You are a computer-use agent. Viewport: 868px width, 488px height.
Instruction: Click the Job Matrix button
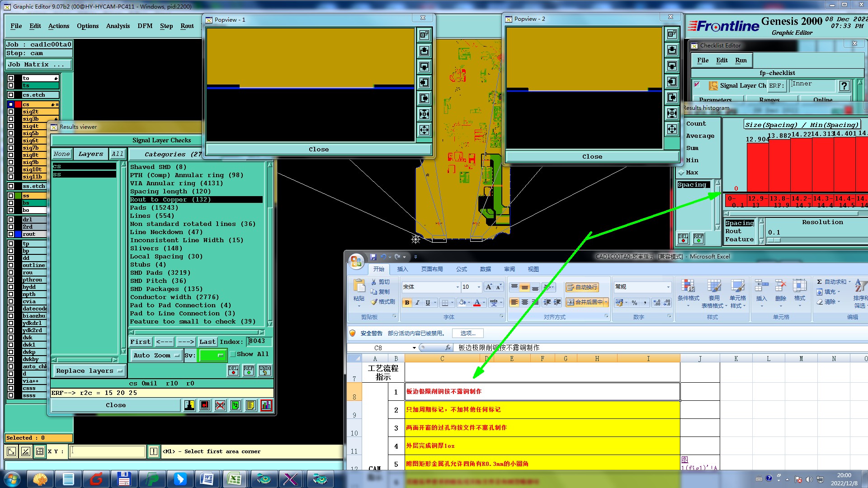(38, 65)
